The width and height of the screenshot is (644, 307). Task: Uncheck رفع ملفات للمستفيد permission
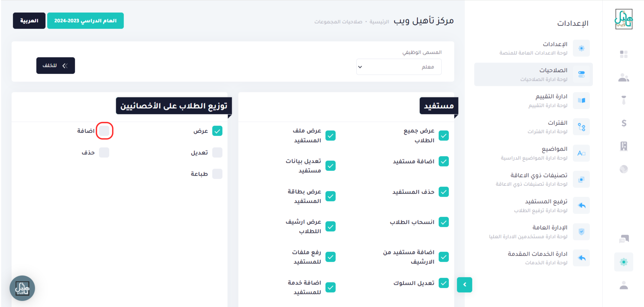coord(330,257)
